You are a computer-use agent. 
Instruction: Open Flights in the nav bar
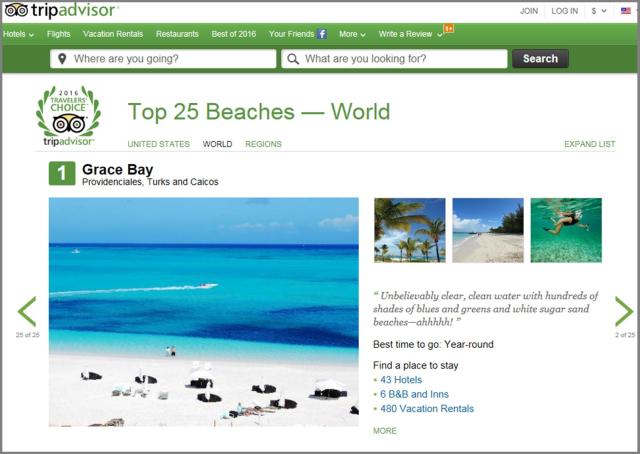59,34
